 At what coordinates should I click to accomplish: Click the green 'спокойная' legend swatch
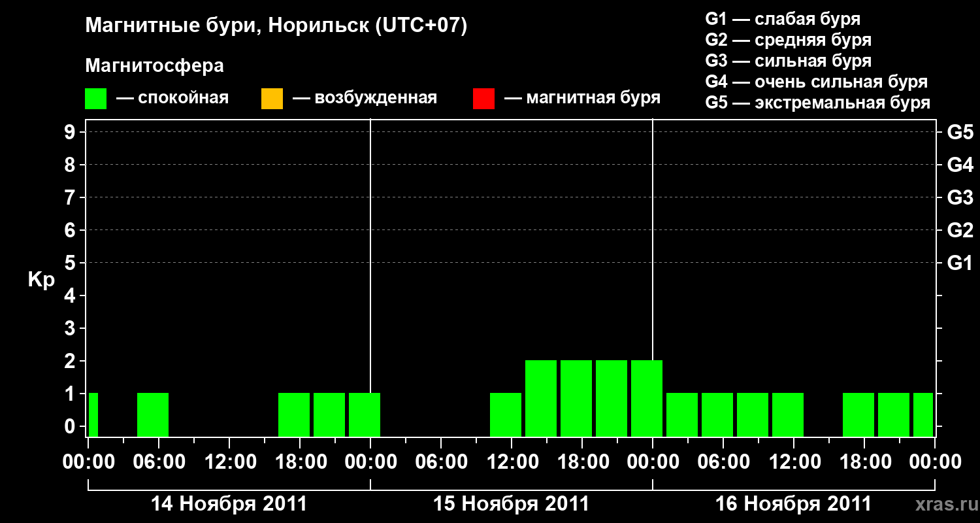click(96, 99)
